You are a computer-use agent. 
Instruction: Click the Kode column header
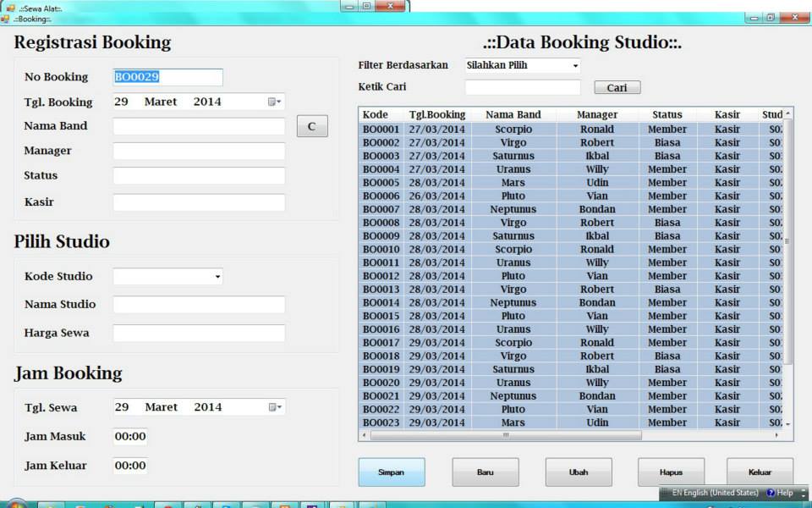[x=381, y=114]
